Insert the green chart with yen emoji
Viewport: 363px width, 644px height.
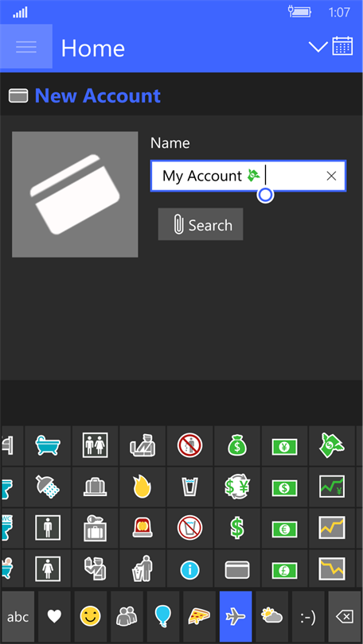coord(332,487)
